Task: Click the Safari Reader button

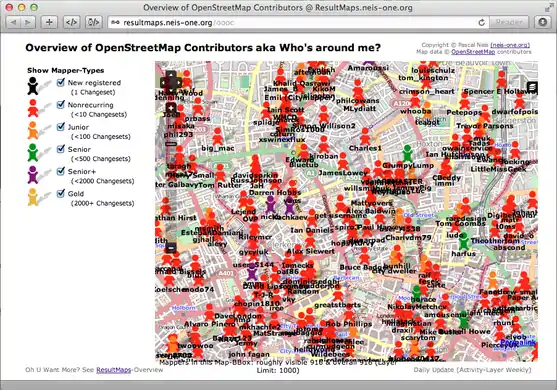Action: (509, 22)
